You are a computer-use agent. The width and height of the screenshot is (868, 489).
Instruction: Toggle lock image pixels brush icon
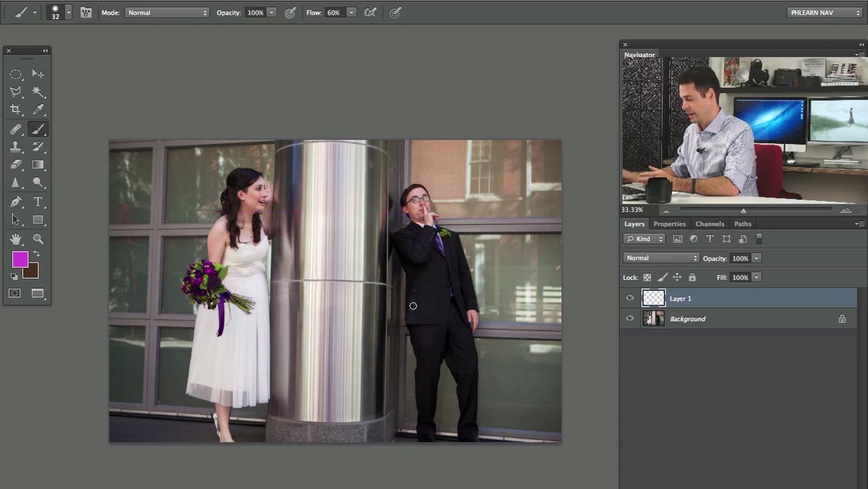(662, 277)
